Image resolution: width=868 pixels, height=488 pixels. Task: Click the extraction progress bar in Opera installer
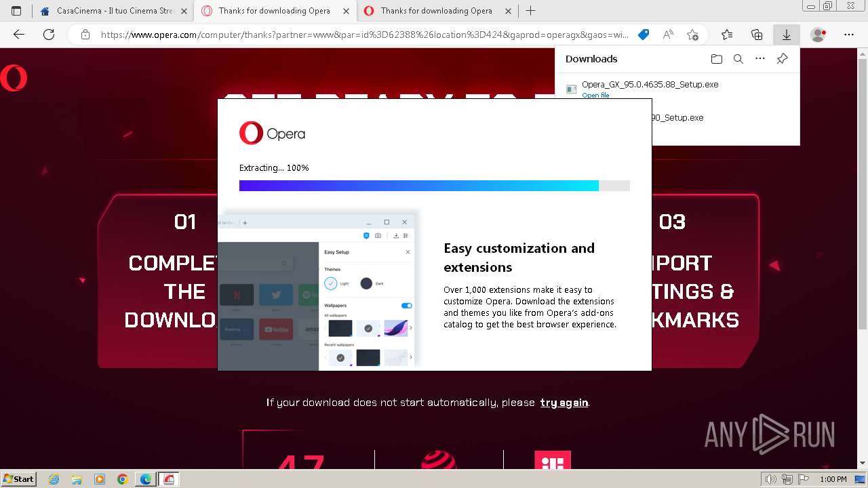[x=435, y=186]
